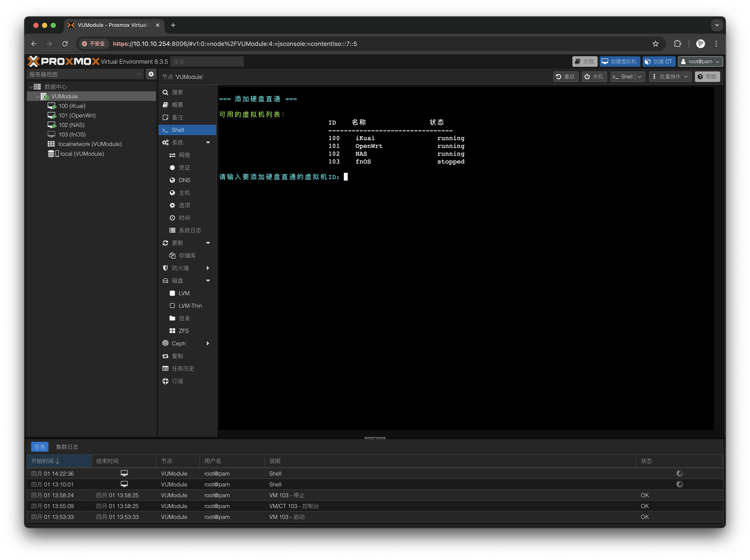Click the Proxmox search input field

coord(207,61)
